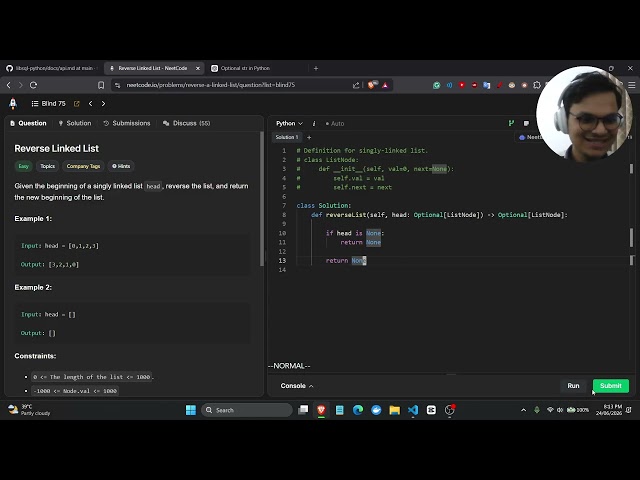The height and width of the screenshot is (480, 640).
Task: Click the Brave Rewards triangle icon
Action: click(x=385, y=85)
